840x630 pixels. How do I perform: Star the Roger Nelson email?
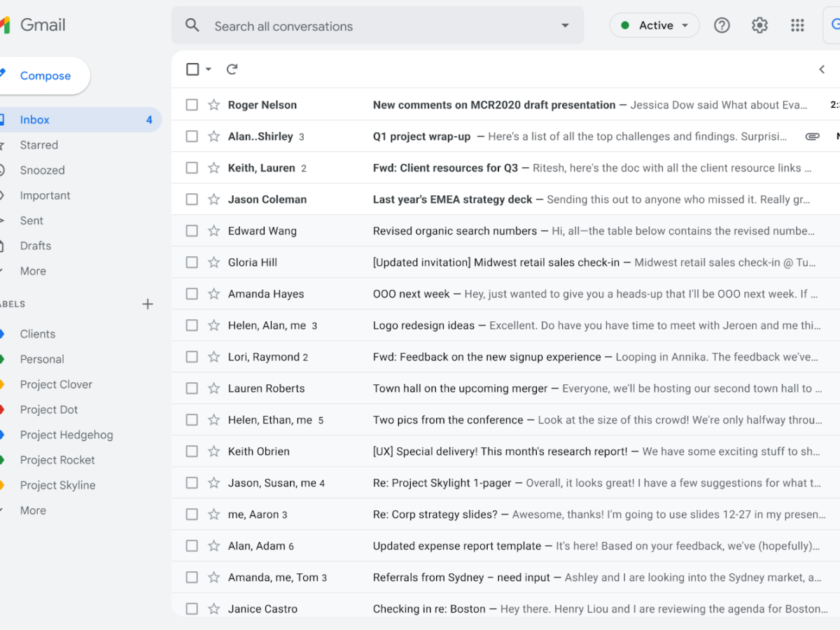(x=214, y=105)
